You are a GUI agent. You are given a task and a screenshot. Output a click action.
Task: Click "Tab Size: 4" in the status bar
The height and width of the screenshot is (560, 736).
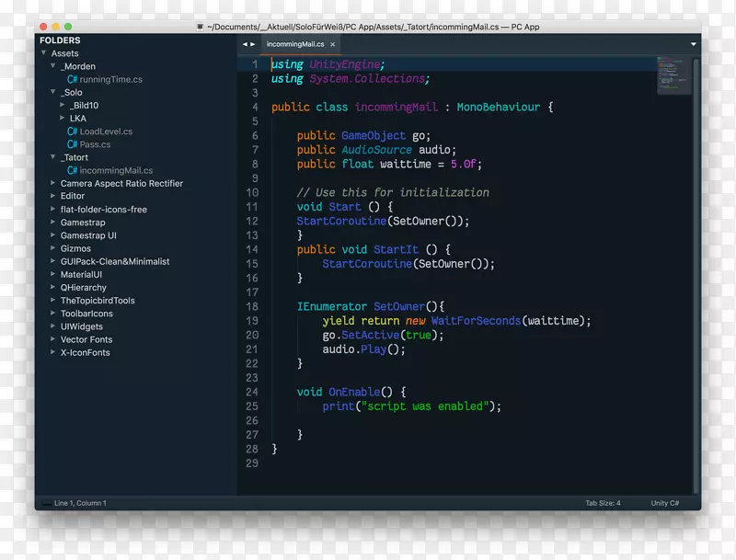coord(602,502)
